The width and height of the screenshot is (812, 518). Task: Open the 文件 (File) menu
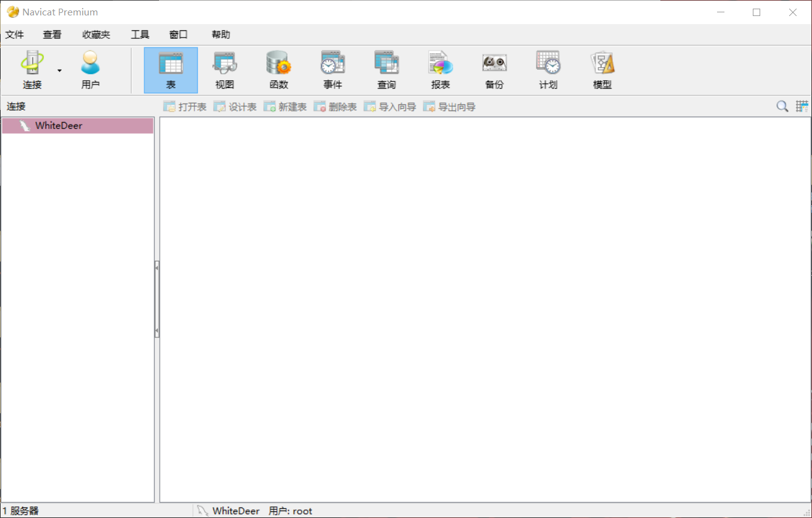coord(15,35)
